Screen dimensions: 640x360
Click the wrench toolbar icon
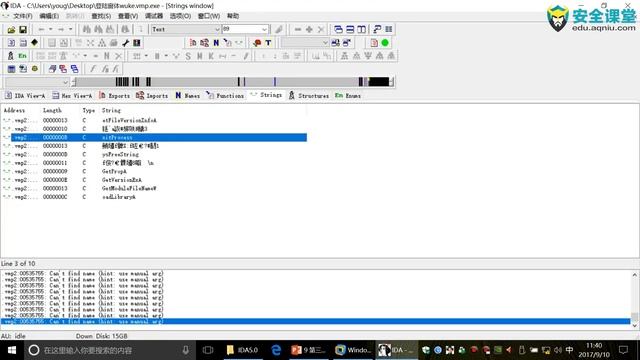pos(125,42)
